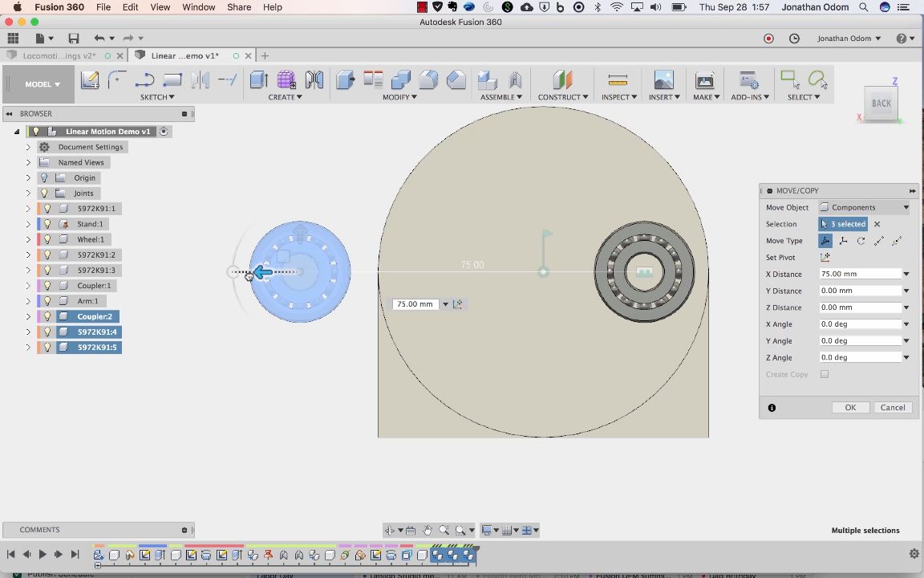Select the Rotate move type icon

pos(861,241)
